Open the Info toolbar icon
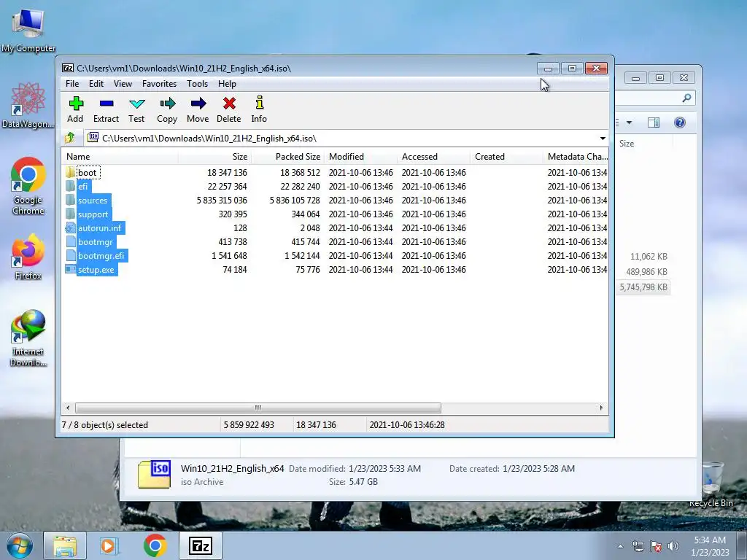Viewport: 747px width, 560px height. pos(259,109)
